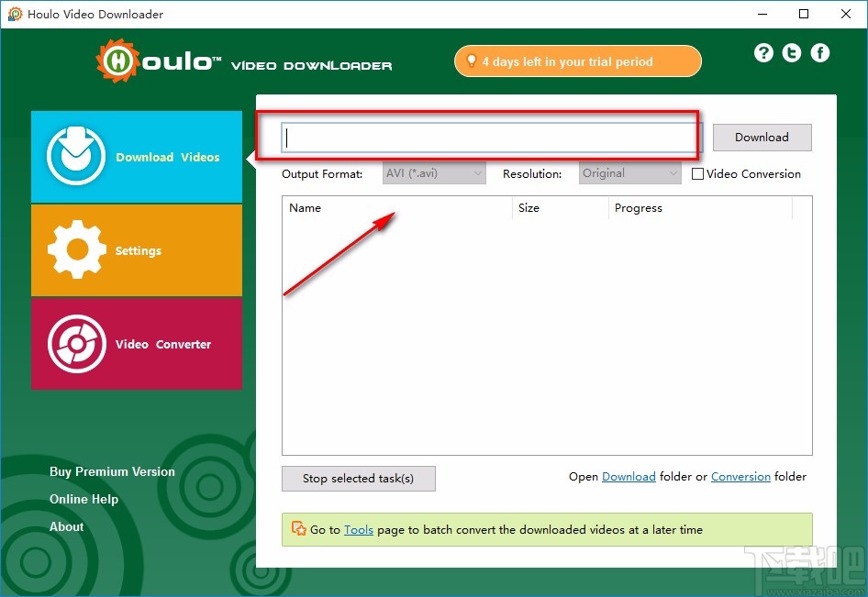Viewport: 868px width, 597px height.
Task: Open the Video Converter tab
Action: point(137,344)
